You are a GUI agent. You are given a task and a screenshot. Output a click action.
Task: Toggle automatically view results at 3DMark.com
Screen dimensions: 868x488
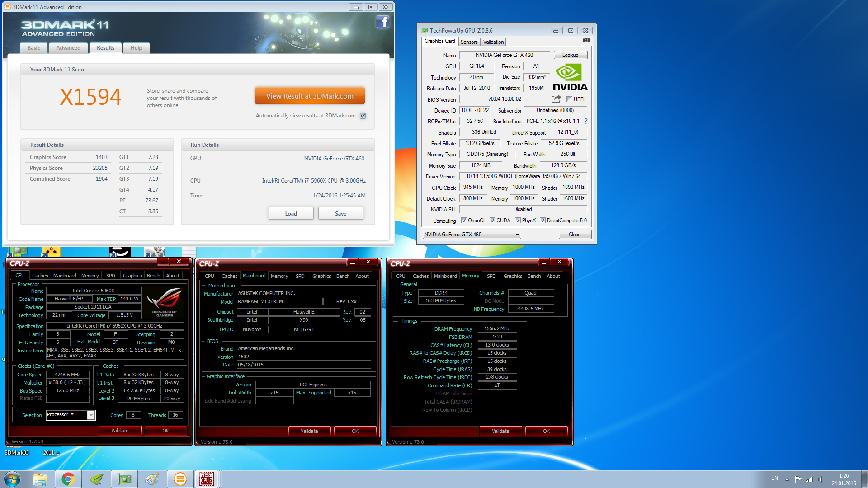(x=363, y=116)
